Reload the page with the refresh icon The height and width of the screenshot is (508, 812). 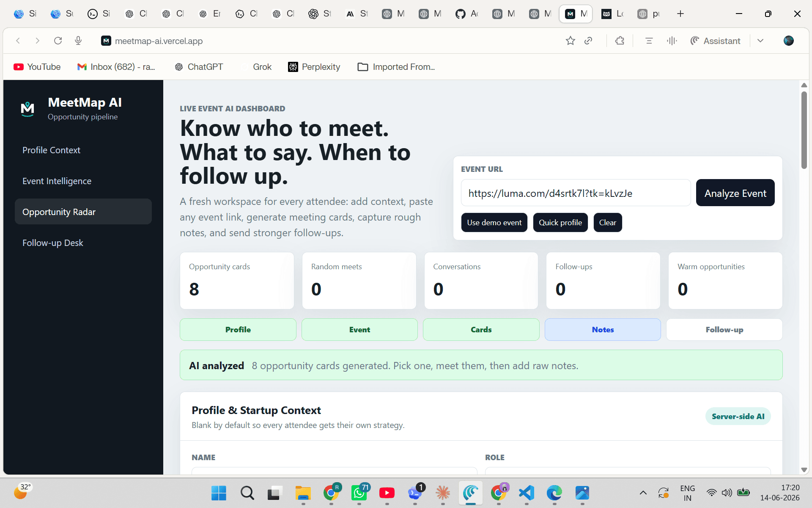pyautogui.click(x=58, y=41)
